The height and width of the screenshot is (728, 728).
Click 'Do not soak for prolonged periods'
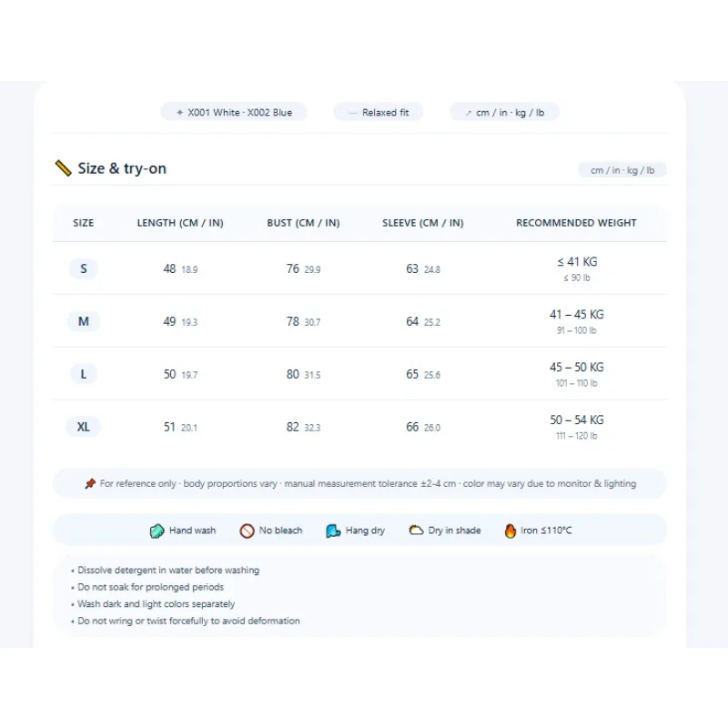[150, 587]
